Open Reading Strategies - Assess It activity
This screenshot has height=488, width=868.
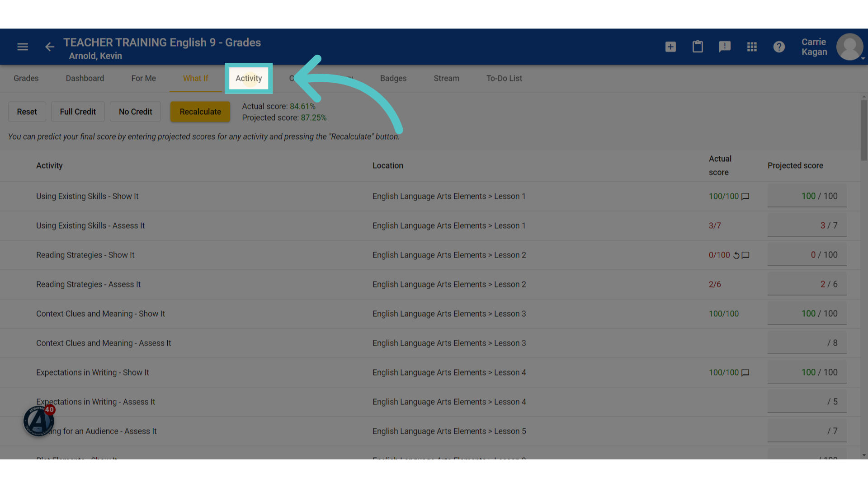pos(88,285)
